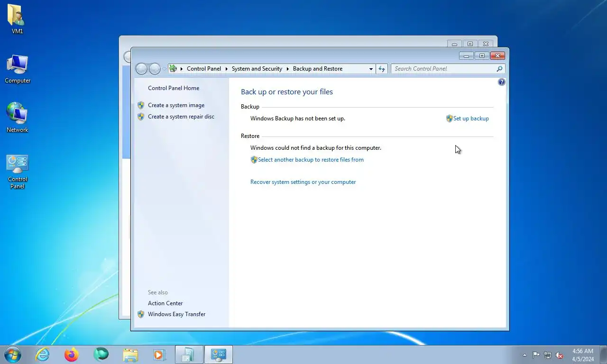
Task: Click Create a system image link
Action: click(176, 105)
